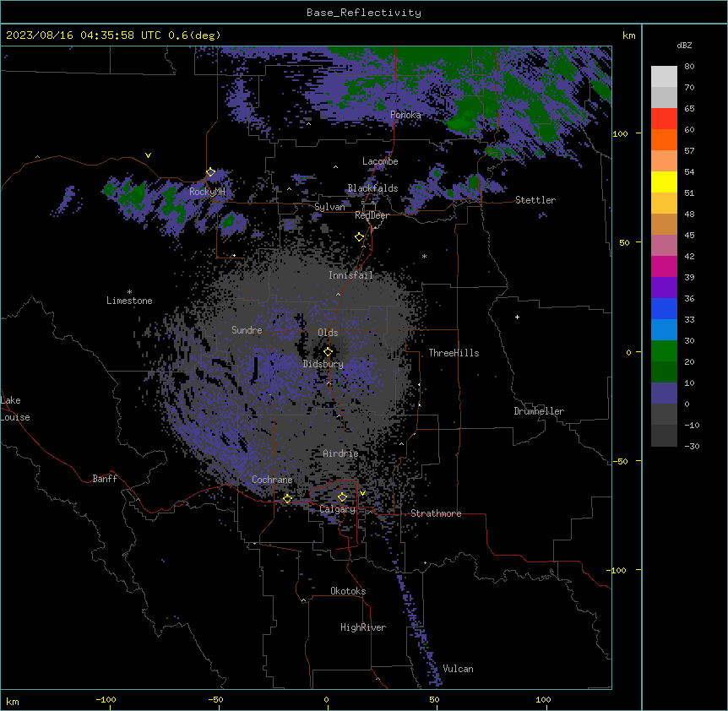
Task: Click the bright green 20–30 dBZ legend swatch
Action: [664, 351]
